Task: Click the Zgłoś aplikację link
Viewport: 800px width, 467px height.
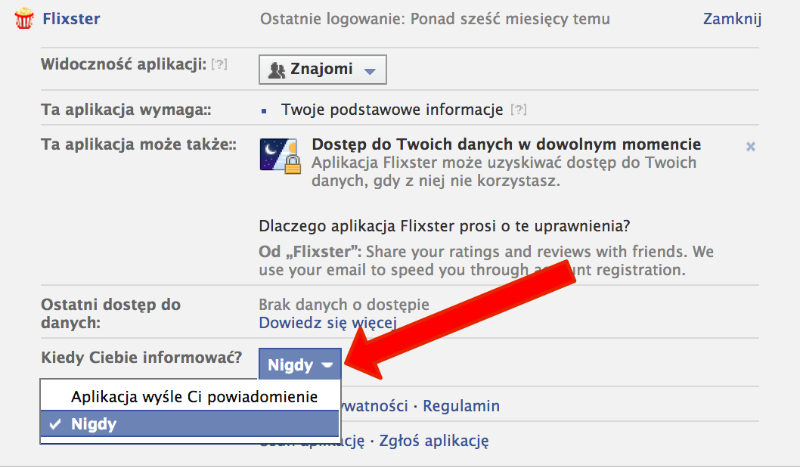Action: (434, 441)
